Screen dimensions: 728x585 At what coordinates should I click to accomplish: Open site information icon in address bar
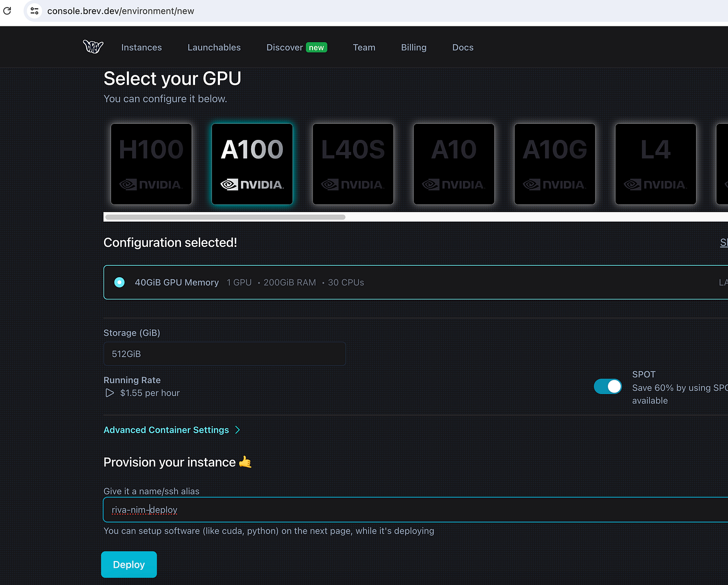coord(34,11)
